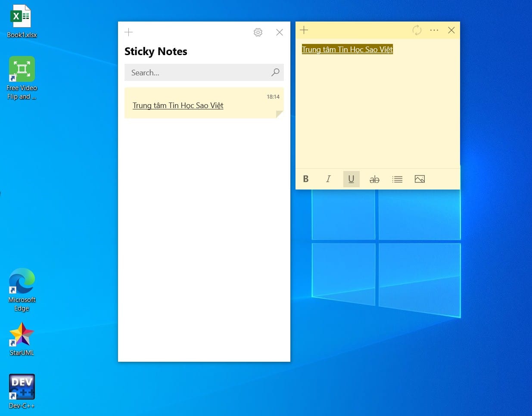The width and height of the screenshot is (532, 416).
Task: Turn off Underline formatting
Action: point(351,179)
